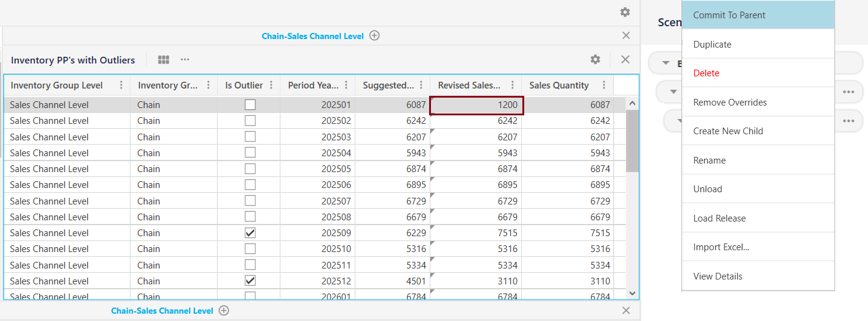Select Revised Sales cell showing 7515
The height and width of the screenshot is (321, 868).
click(476, 233)
